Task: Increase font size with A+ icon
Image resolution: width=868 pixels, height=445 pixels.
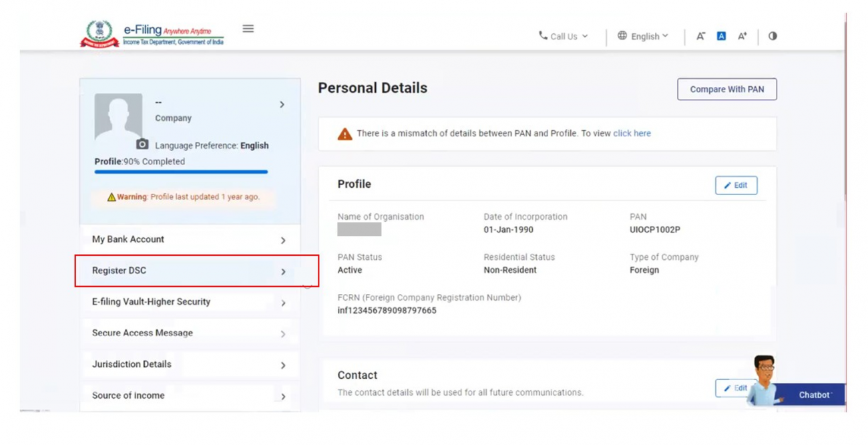Action: (742, 36)
